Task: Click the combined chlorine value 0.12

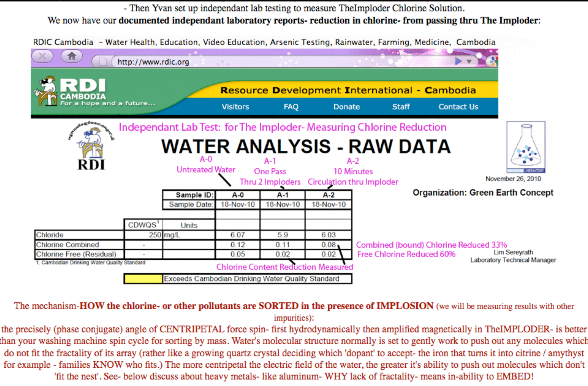Action: point(238,245)
